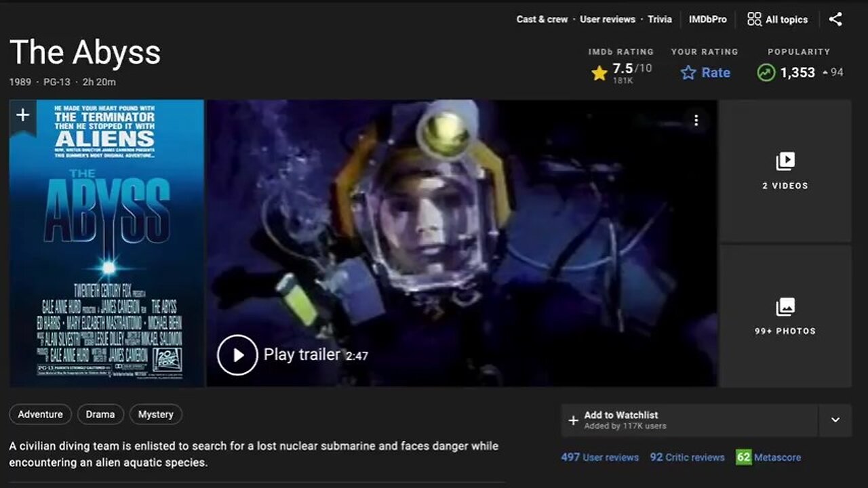This screenshot has width=868, height=488.
Task: Open the share icon
Action: tap(835, 19)
